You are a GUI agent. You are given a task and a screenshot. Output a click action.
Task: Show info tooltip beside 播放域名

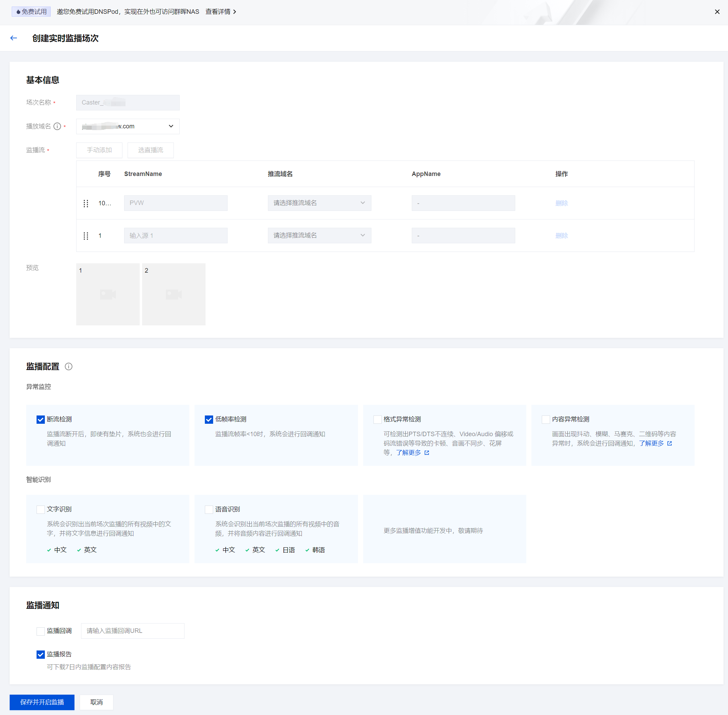[57, 126]
